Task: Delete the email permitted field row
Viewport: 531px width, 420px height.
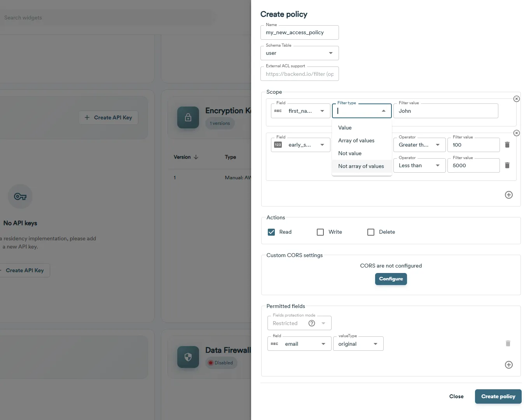Action: tap(508, 343)
